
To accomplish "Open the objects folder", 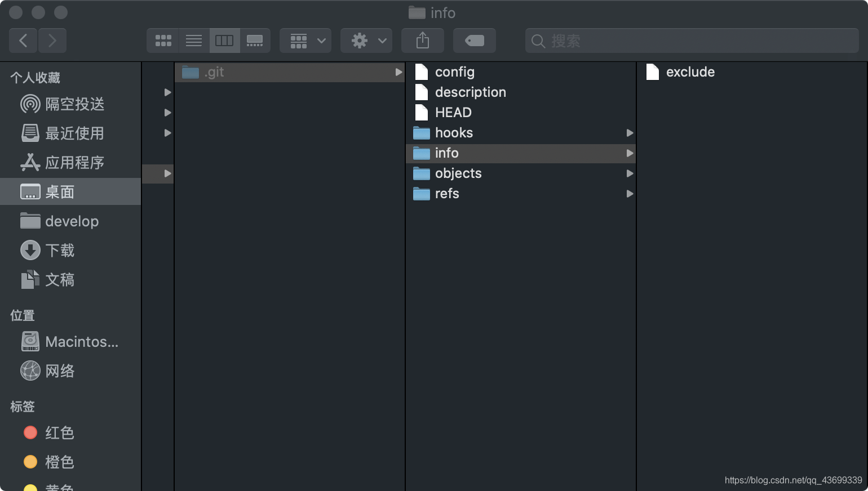I will tap(521, 173).
